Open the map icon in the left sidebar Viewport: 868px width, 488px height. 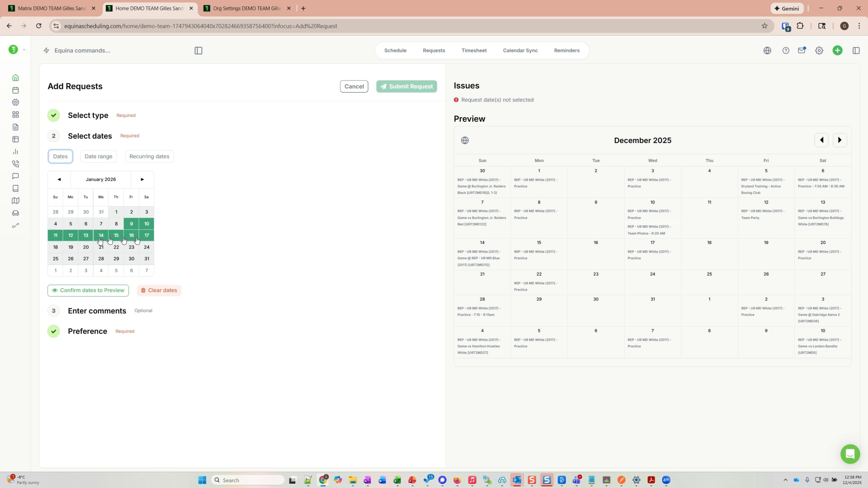[16, 201]
